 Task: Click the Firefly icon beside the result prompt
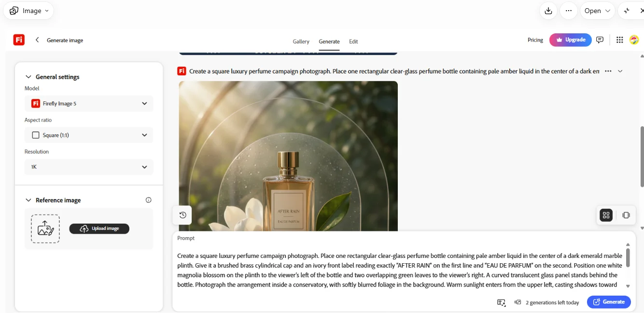(x=182, y=71)
